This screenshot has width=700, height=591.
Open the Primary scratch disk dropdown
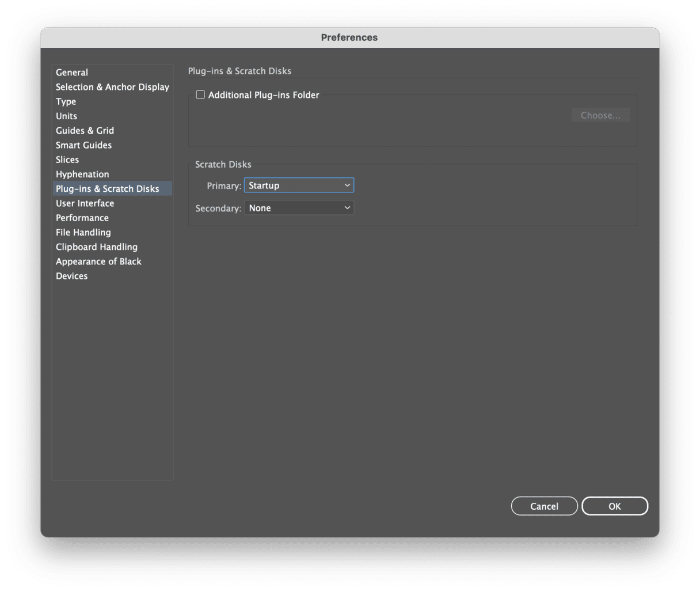point(299,185)
